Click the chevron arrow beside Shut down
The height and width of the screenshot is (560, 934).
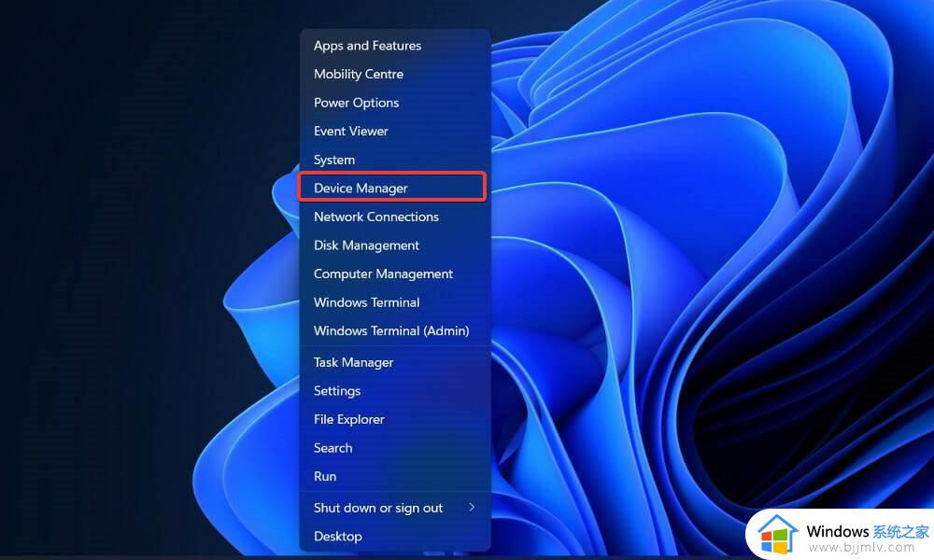(x=472, y=508)
